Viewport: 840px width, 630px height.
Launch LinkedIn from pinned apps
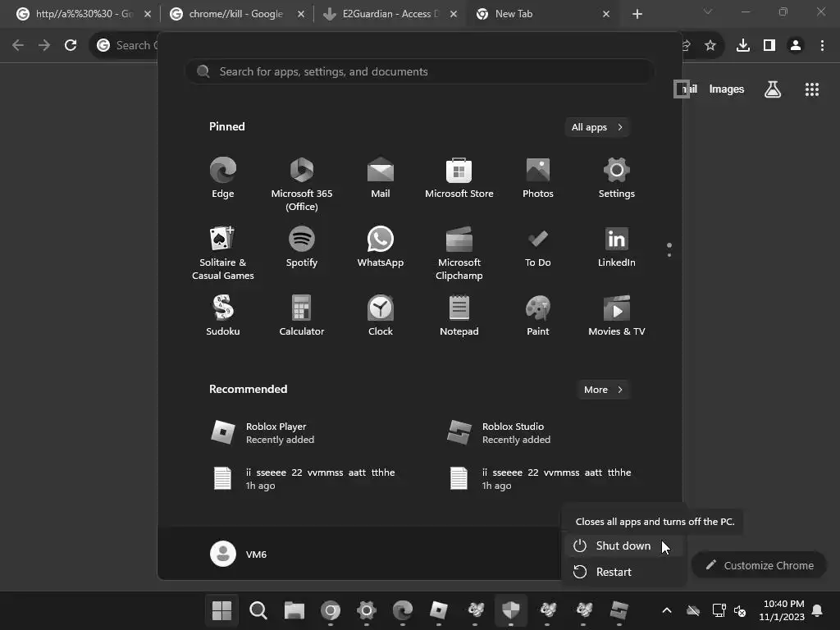pyautogui.click(x=617, y=247)
